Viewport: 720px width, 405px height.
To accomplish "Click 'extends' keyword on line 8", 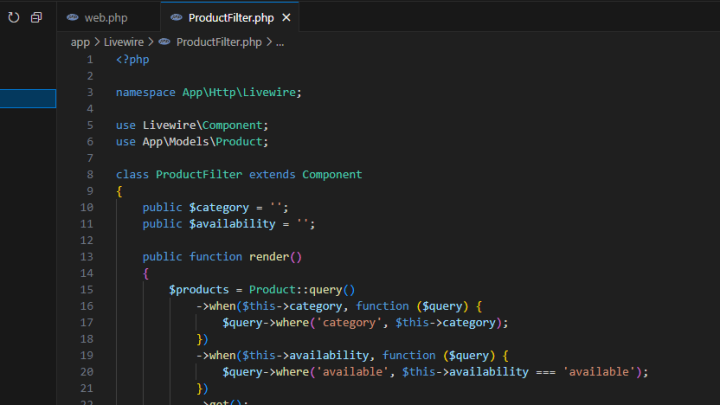I will click(272, 174).
